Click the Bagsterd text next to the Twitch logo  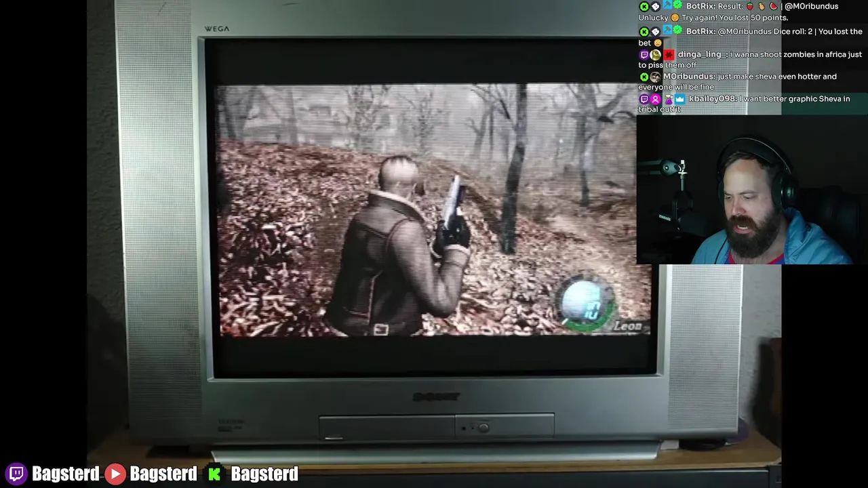click(x=65, y=474)
